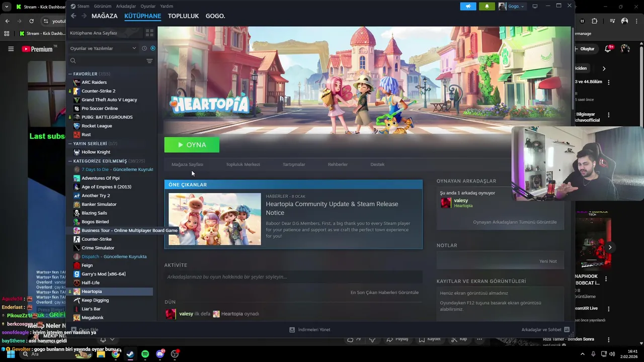Click Yeni Not button

click(x=548, y=261)
